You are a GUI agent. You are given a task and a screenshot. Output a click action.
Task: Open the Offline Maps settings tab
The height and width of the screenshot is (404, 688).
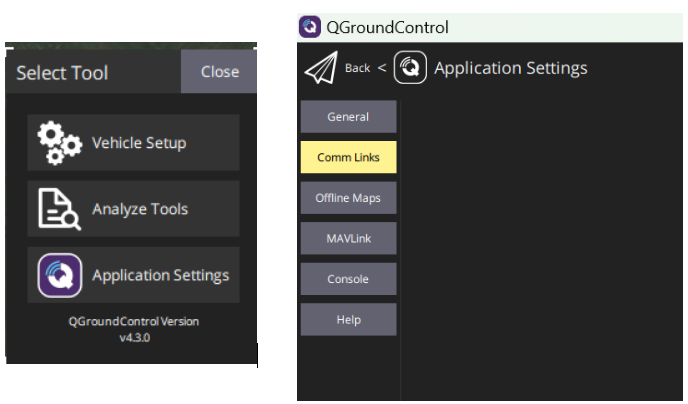tap(348, 198)
